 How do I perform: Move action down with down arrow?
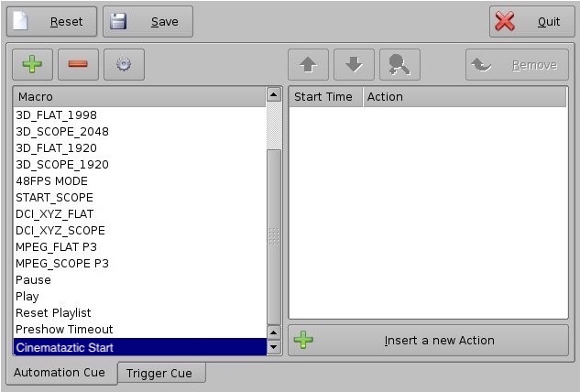click(354, 64)
